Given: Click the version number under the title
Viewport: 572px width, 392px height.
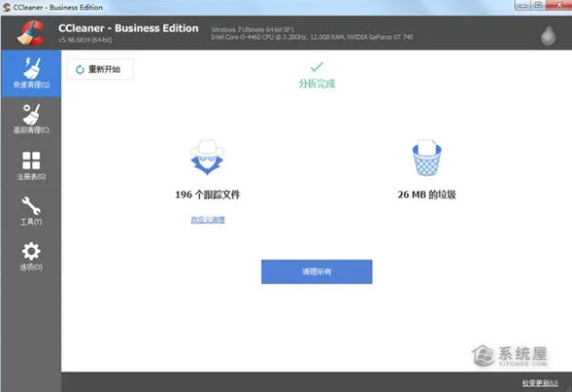Looking at the screenshot, I should pyautogui.click(x=85, y=40).
